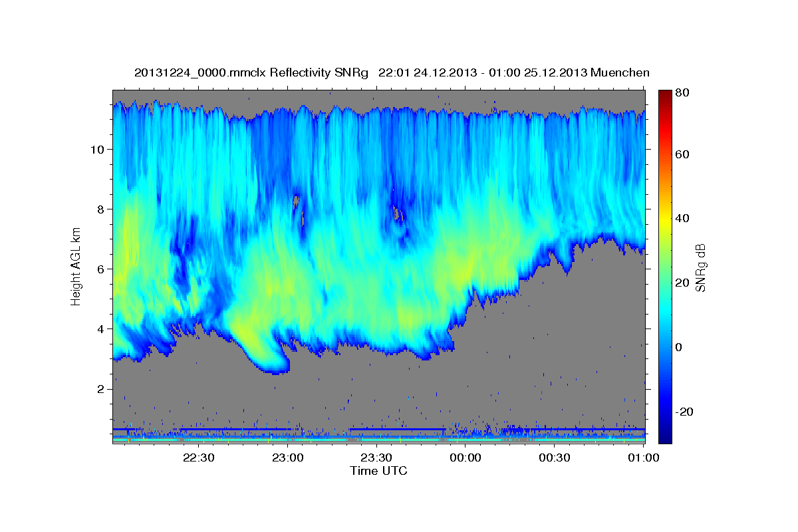Click the plot title text starting '20131224_0000.mmclx'
This screenshot has height=532, width=798.
coord(392,72)
